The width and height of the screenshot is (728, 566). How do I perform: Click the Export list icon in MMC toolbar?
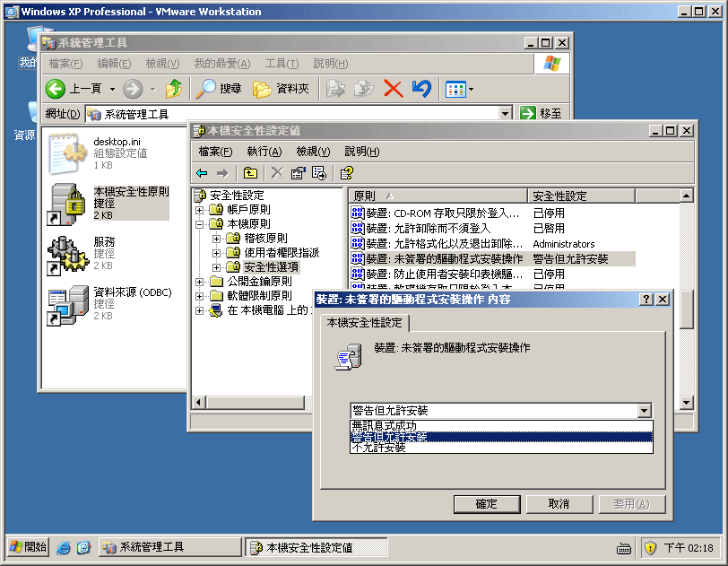tap(319, 173)
